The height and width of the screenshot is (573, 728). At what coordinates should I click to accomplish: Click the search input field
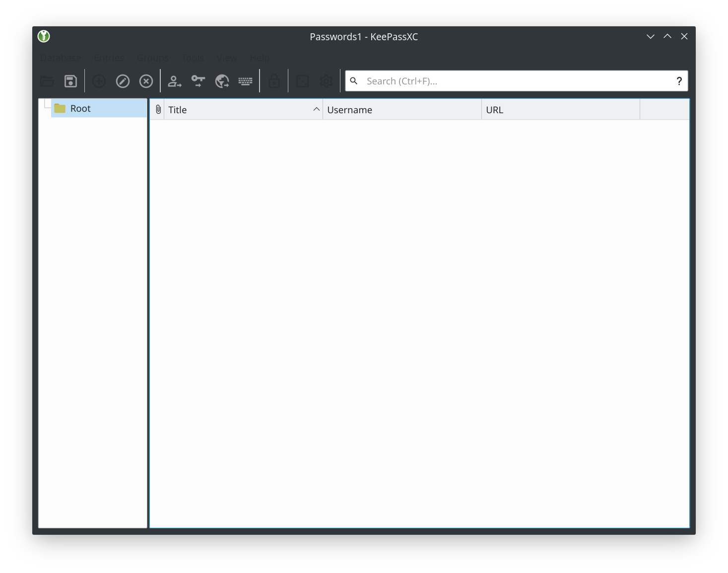(496, 81)
